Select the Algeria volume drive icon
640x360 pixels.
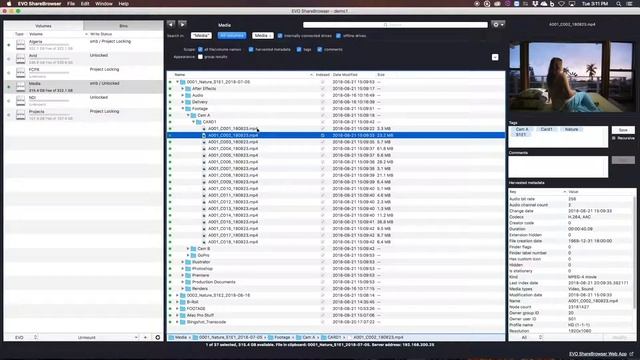pyautogui.click(x=20, y=44)
